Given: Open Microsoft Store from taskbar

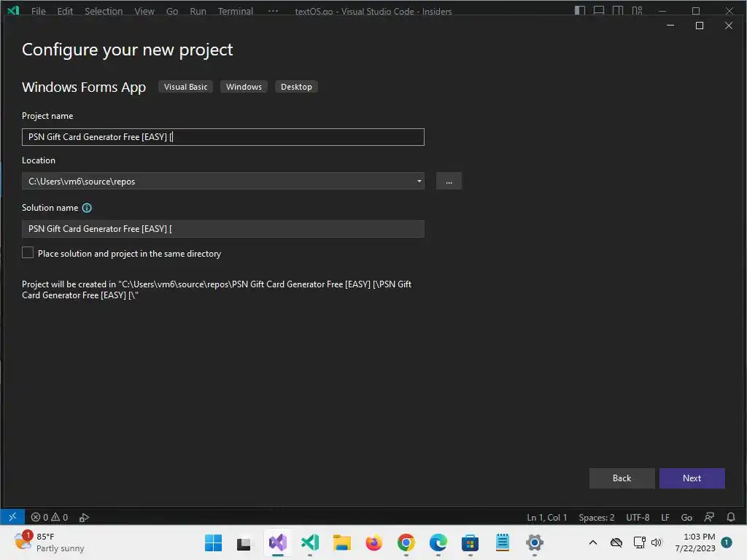Looking at the screenshot, I should coord(471,542).
